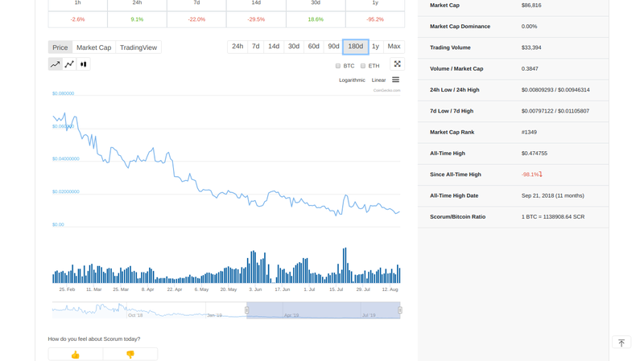Enable the BTC comparison checkbox
Screen dimensions: 644x361
pyautogui.click(x=338, y=66)
